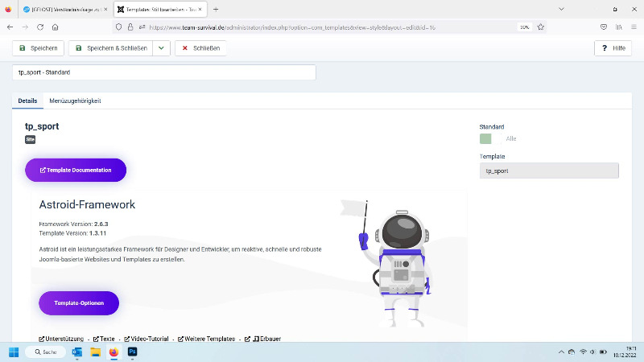Viewport: 644px width, 362px height.
Task: Click the zoom level 90% indicator
Action: 525,27
